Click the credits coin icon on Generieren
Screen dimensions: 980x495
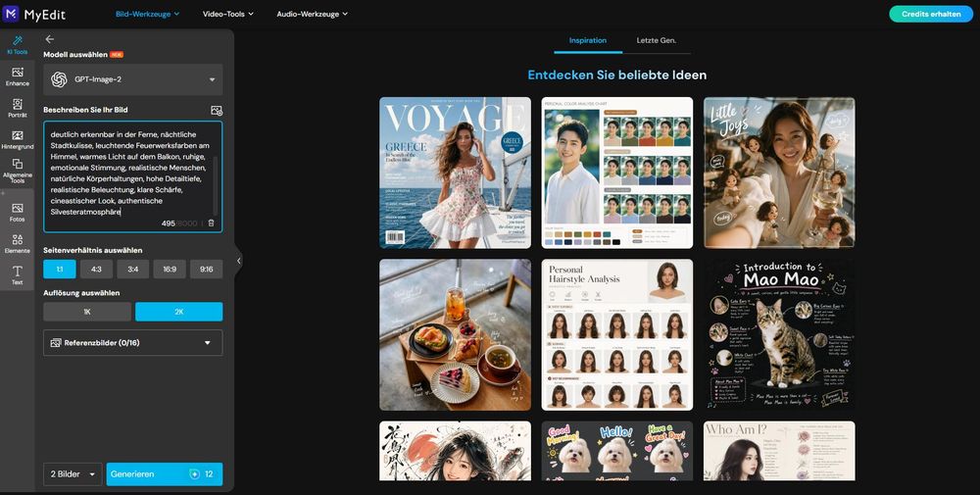pos(194,474)
